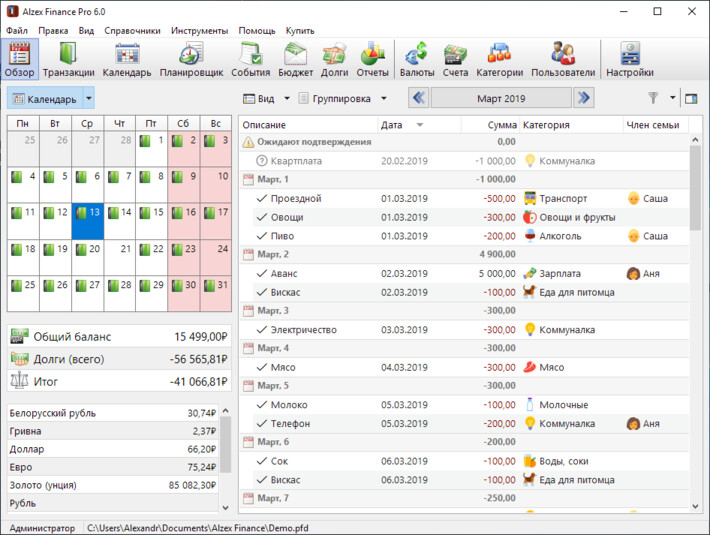This screenshot has width=710, height=535.
Task: Click the Дата column sort arrow
Action: pyautogui.click(x=420, y=125)
